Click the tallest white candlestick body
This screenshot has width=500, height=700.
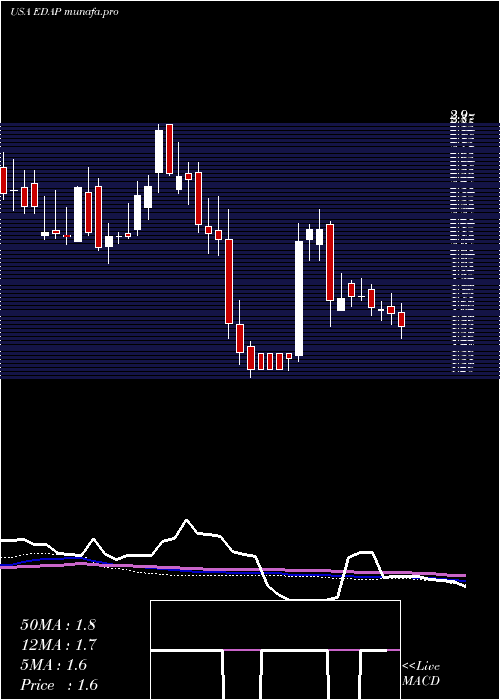click(299, 298)
